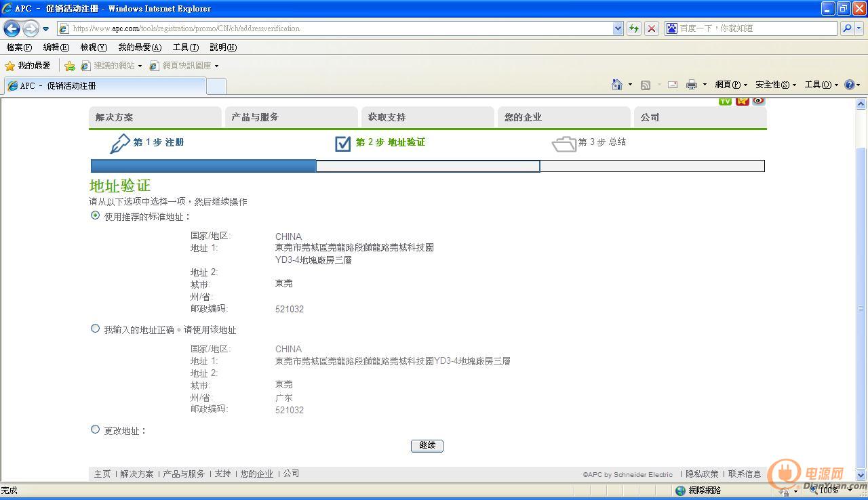Select 使用推荐的标准地址 radio button
This screenshot has width=868, height=500.
95,215
